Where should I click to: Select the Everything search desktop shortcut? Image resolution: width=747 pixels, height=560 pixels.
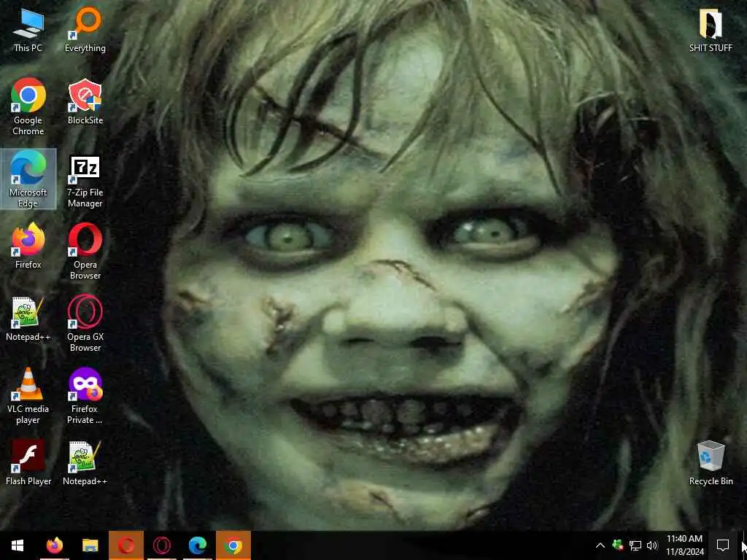85,31
